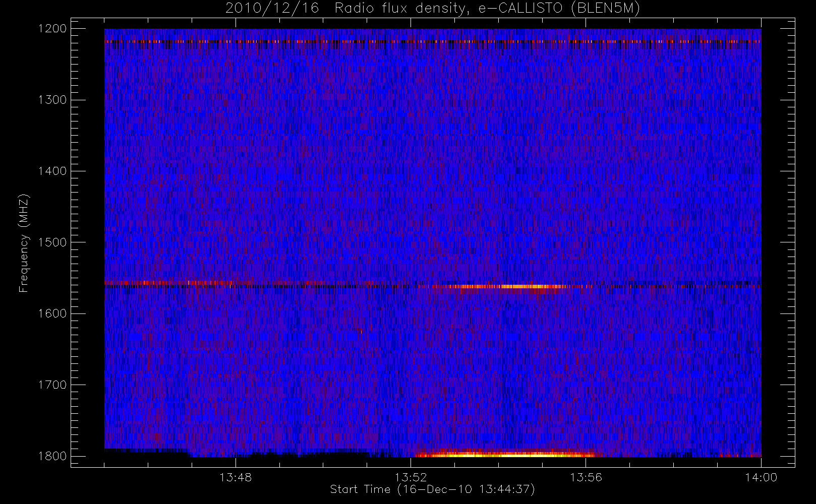Select the 1600 frequency tick label
The image size is (816, 504).
pos(52,313)
